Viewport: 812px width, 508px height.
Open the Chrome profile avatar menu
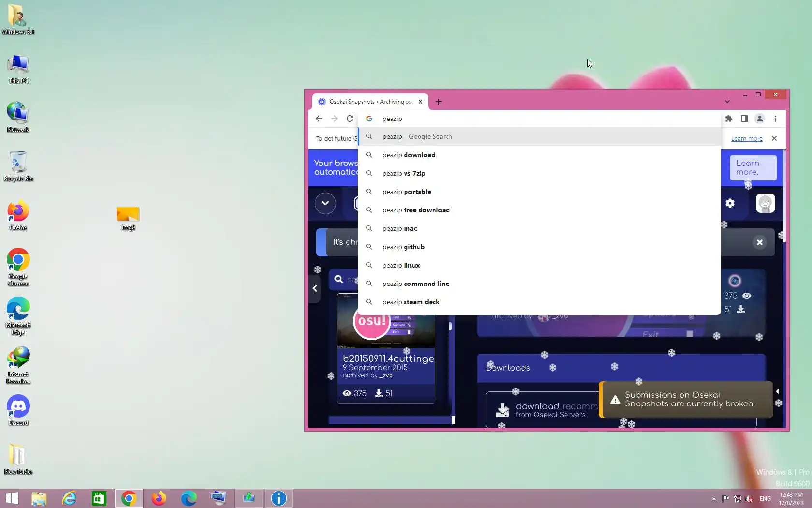pos(760,119)
